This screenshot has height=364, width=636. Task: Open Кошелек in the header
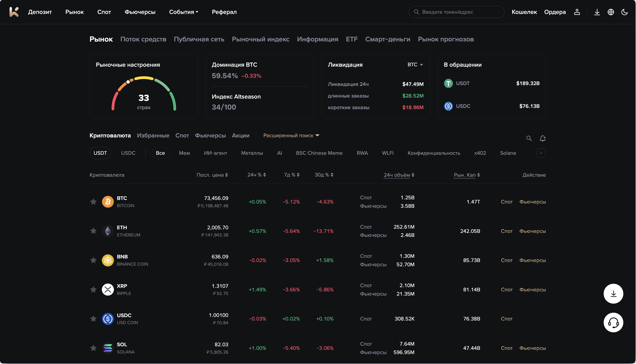pyautogui.click(x=524, y=12)
